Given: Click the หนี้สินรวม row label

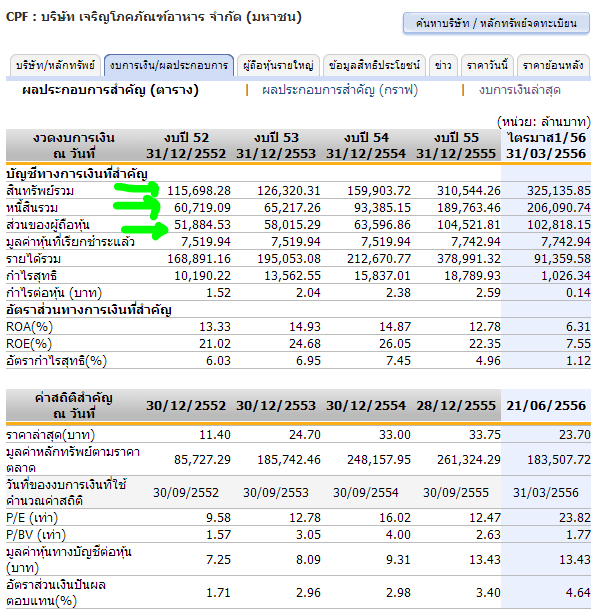Looking at the screenshot, I should pyautogui.click(x=32, y=207).
